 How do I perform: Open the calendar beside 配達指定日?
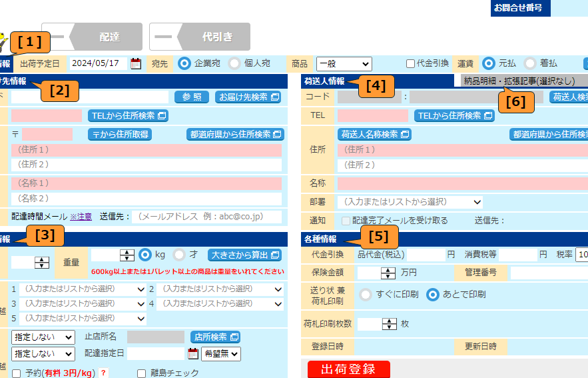pos(193,354)
